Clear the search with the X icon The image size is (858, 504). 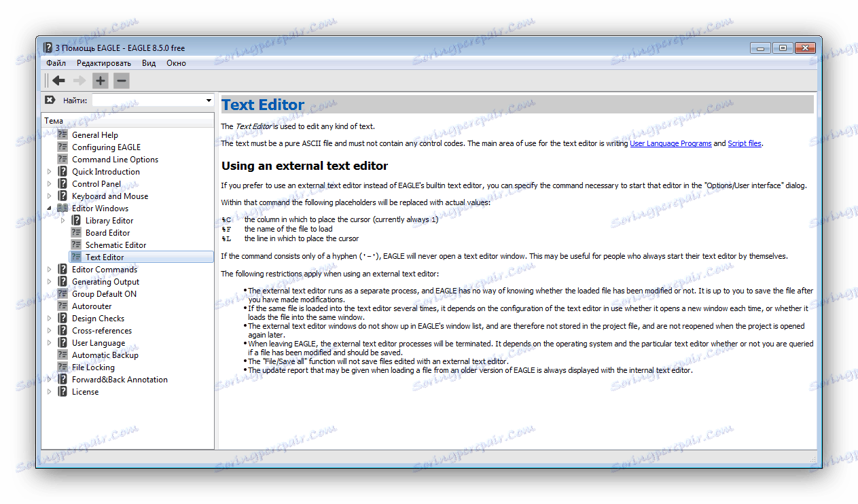pyautogui.click(x=50, y=100)
